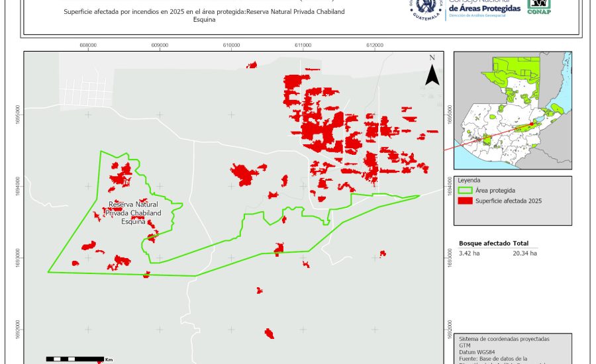Click the north arrow compass symbol
This screenshot has width=596, height=364.
click(x=432, y=72)
